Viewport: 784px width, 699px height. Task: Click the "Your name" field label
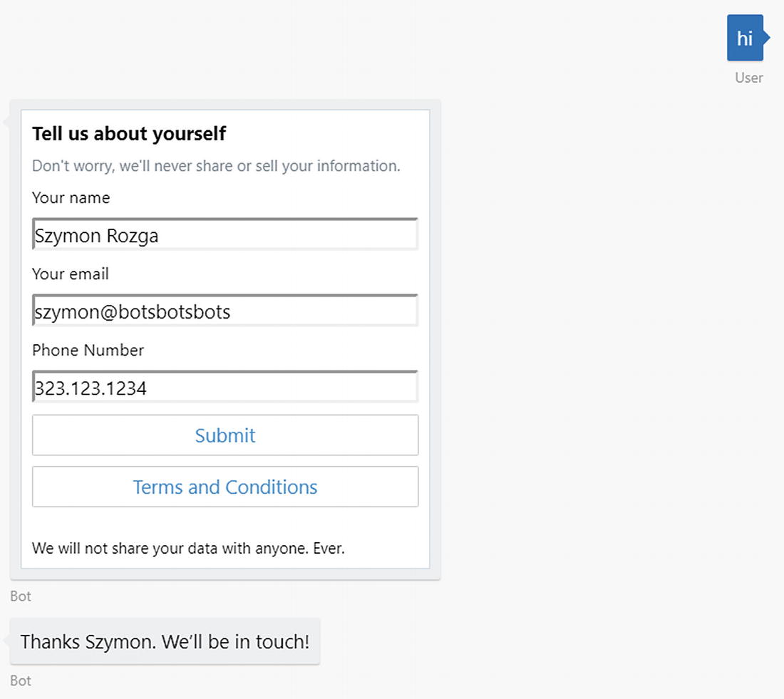[71, 198]
